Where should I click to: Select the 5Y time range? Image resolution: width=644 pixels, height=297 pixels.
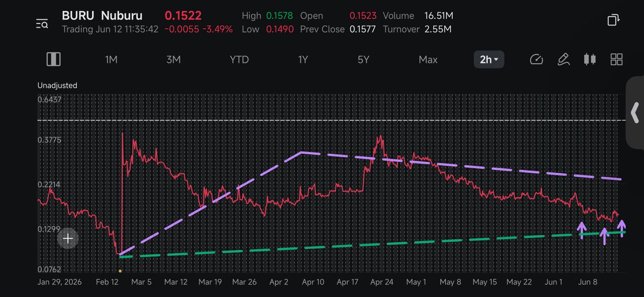(x=364, y=60)
